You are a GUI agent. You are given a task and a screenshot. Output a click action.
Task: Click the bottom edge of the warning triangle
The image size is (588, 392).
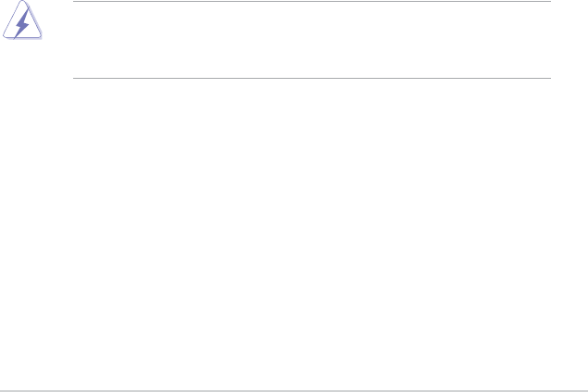click(x=24, y=37)
